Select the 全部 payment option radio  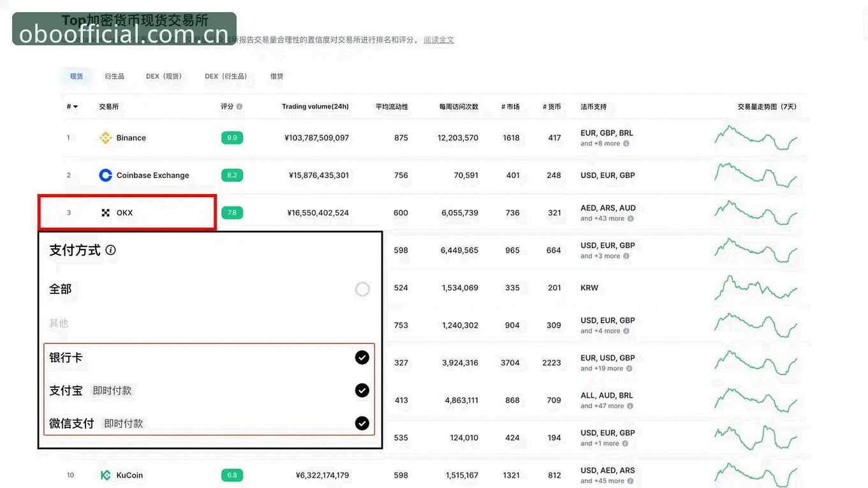tap(362, 290)
